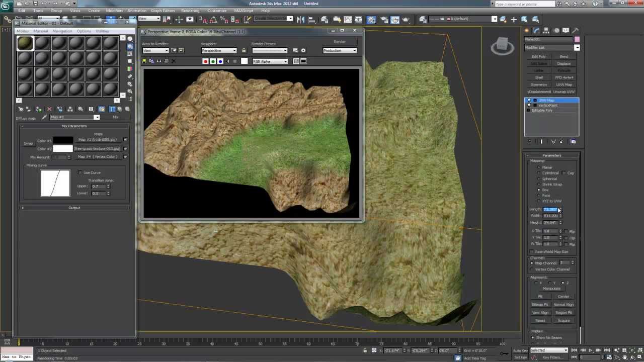Select the Angle Snap toggle in main toolbar
The width and height of the screenshot is (644, 362).
213,20
